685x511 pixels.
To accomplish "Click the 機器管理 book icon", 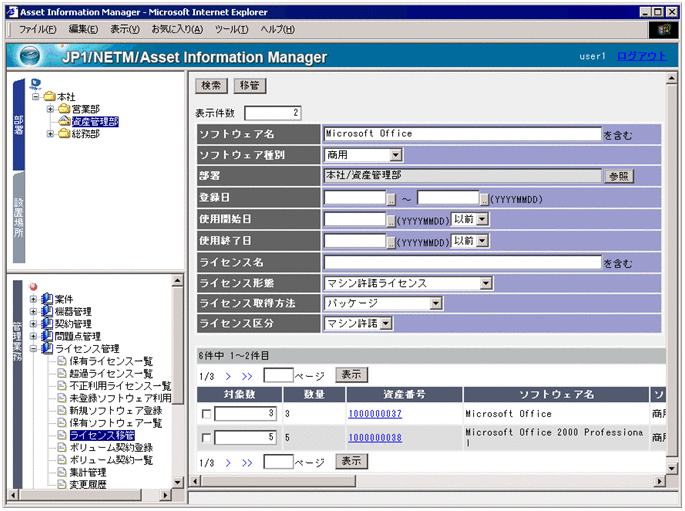I will (x=47, y=311).
